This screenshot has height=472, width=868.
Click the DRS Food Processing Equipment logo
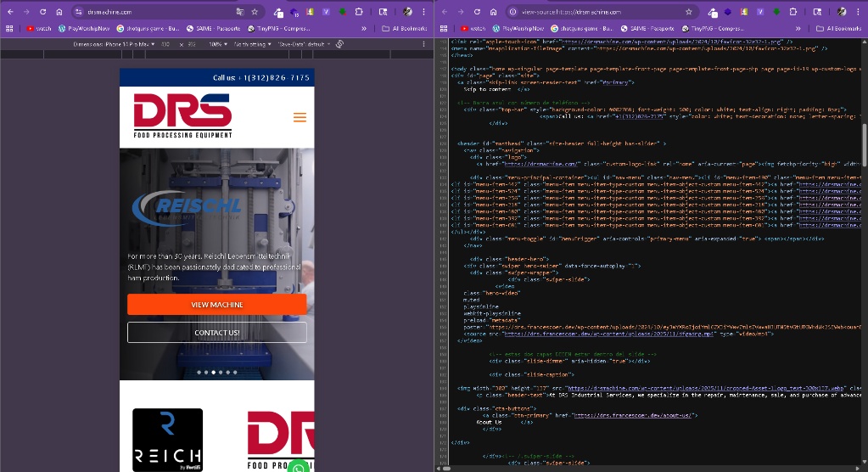pos(182,115)
